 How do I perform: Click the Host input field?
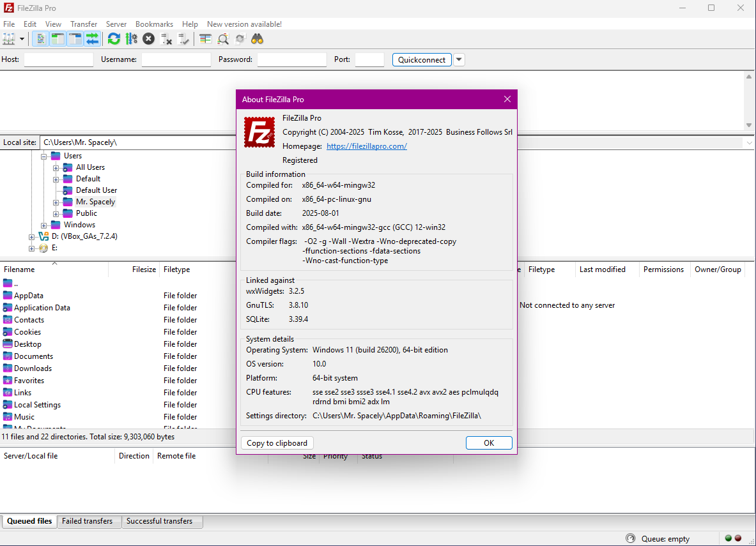[x=58, y=59]
